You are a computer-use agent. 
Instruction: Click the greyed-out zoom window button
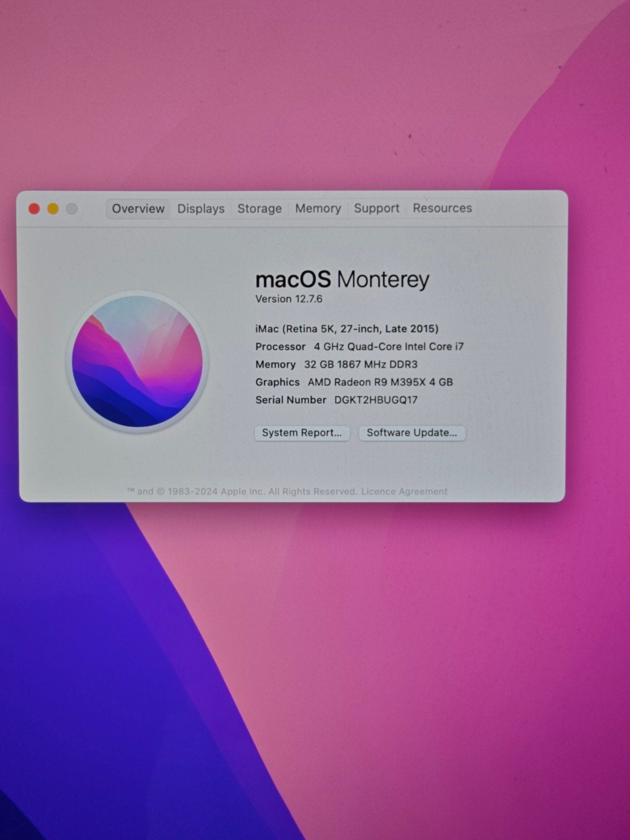tap(72, 209)
